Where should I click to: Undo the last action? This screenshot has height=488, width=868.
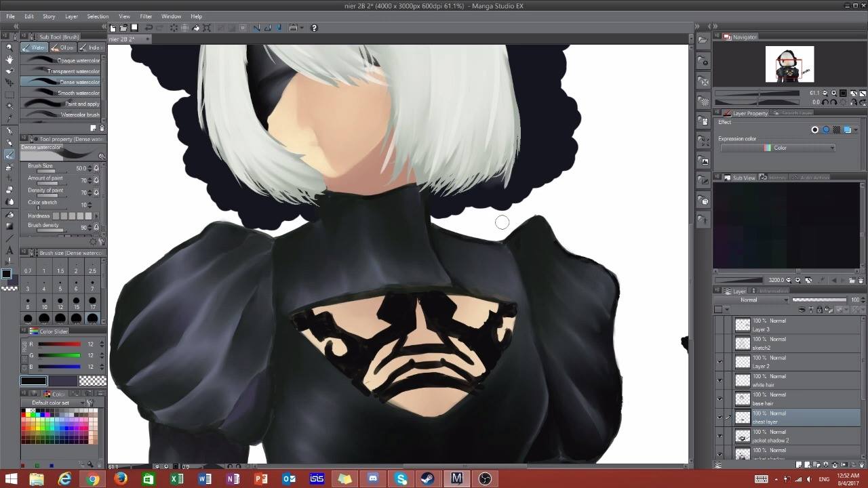[149, 28]
